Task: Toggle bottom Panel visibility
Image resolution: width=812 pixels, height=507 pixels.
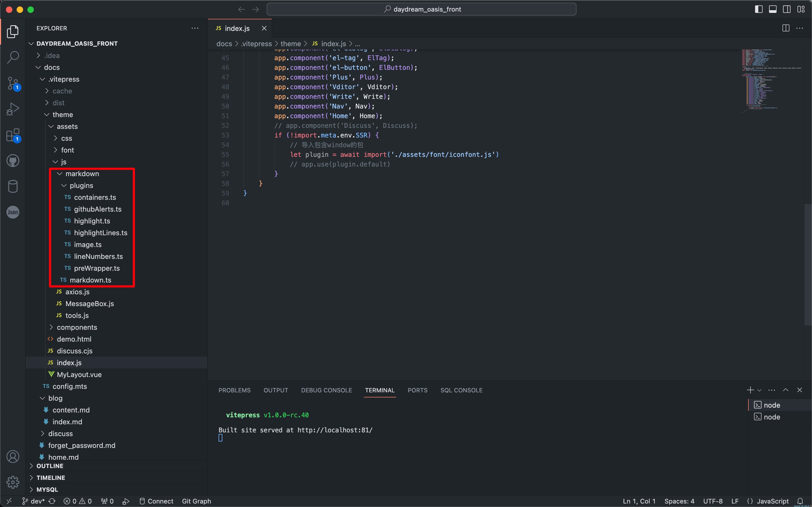Action: tap(773, 9)
